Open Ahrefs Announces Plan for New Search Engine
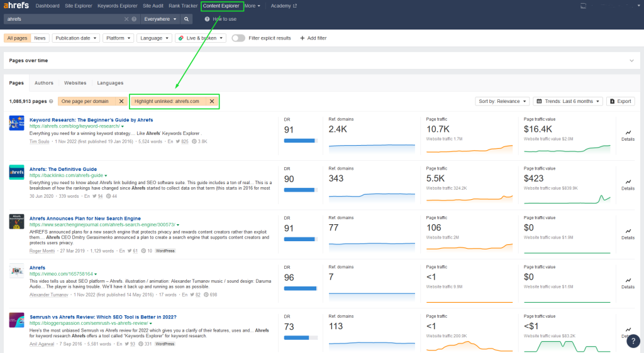The width and height of the screenshot is (644, 353). point(85,219)
